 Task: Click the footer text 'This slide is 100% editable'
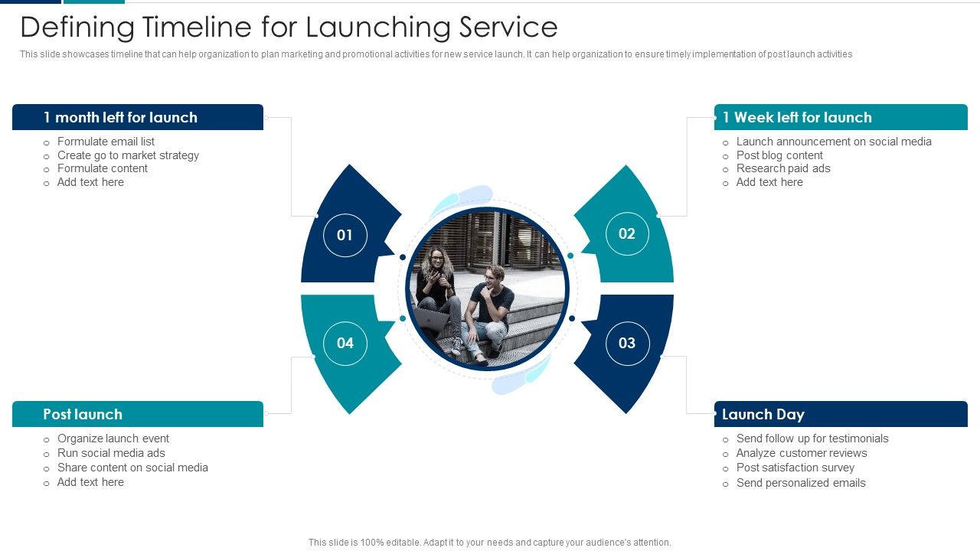(x=490, y=543)
